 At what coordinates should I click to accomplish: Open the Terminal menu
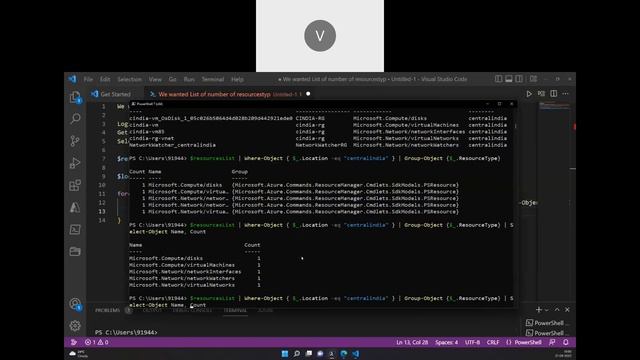click(x=213, y=79)
